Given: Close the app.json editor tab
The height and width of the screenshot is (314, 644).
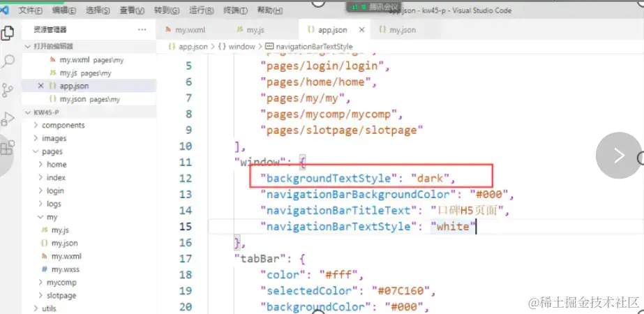Looking at the screenshot, I should point(361,29).
